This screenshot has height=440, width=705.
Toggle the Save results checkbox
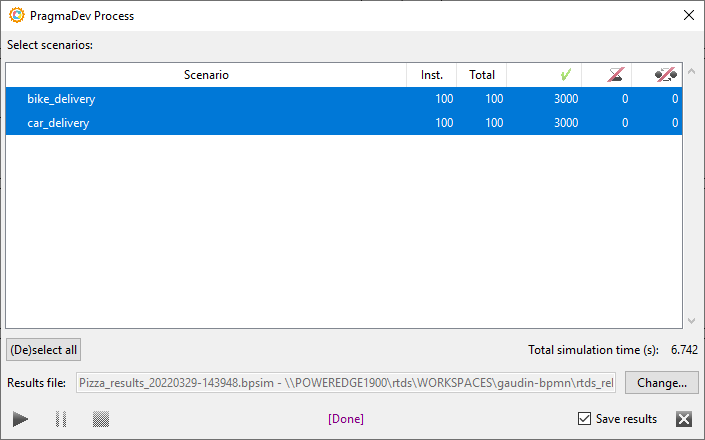585,419
